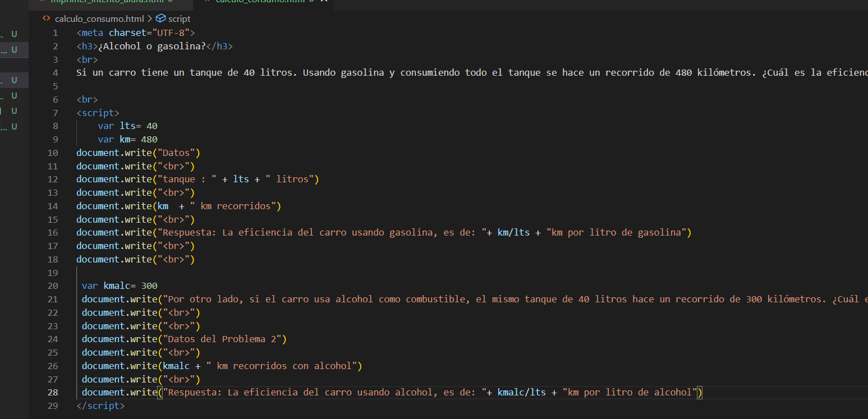Click the HTML file icon in breadcrumb
868x419 pixels.
[47, 19]
